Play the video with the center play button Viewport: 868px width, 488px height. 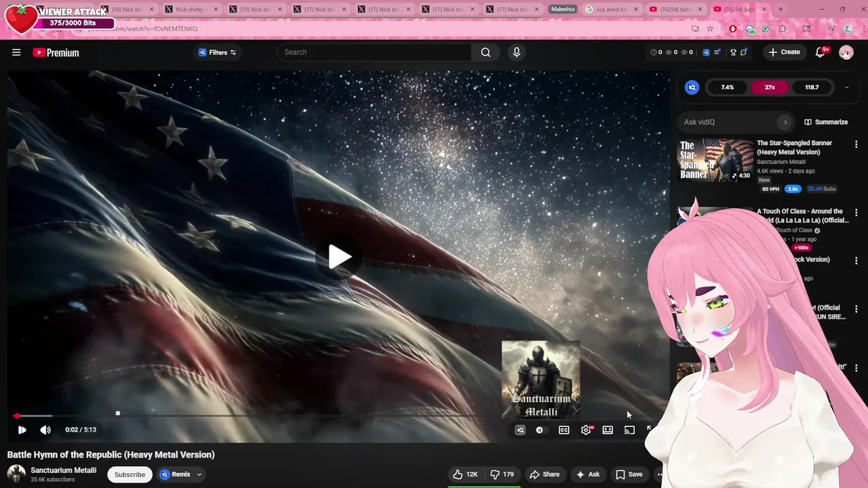point(340,257)
